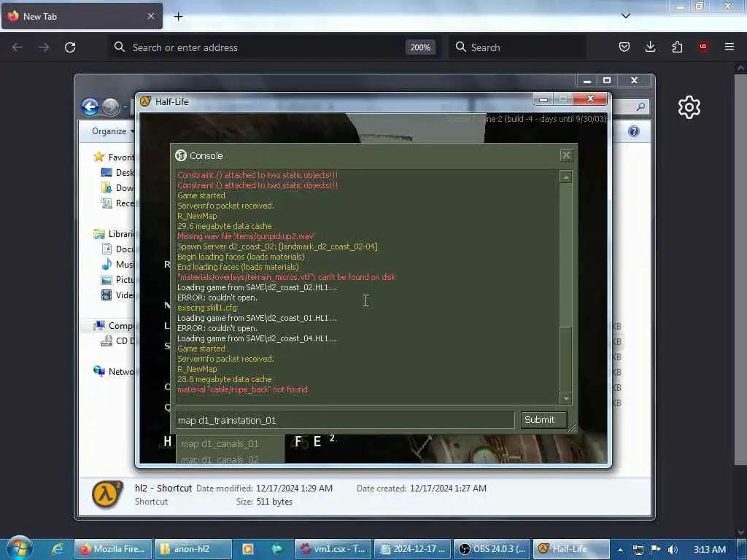Click the Explorer forward arrow button
This screenshot has width=747, height=560.
[111, 106]
